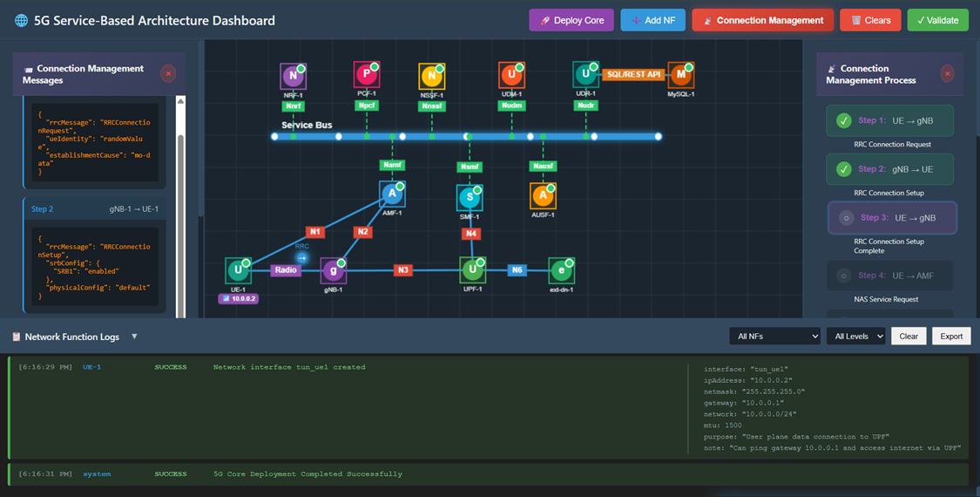Click the MySQL-1 database node
The width and height of the screenshot is (980, 497).
pos(680,75)
